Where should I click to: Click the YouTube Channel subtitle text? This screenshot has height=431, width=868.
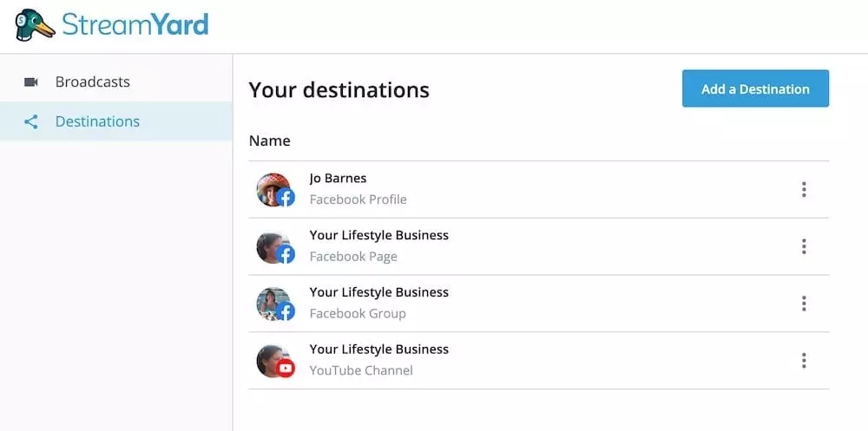361,371
